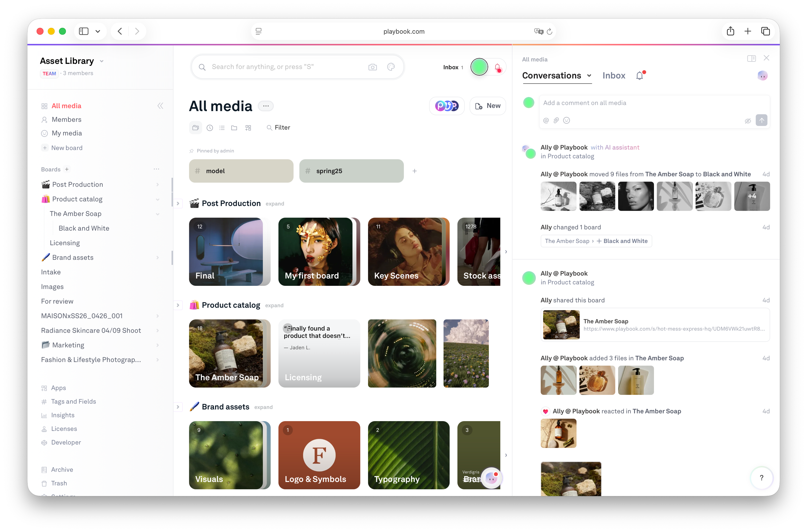Image resolution: width=807 pixels, height=532 pixels.
Task: Open the help question mark button
Action: tap(762, 478)
